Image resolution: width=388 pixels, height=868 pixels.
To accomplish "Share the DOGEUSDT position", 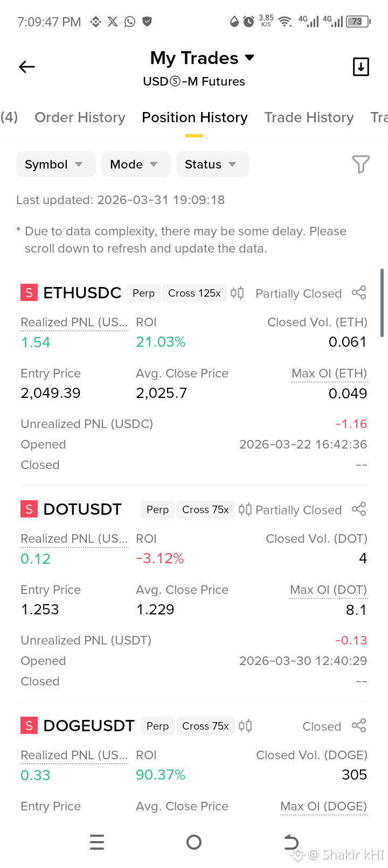I will (359, 726).
